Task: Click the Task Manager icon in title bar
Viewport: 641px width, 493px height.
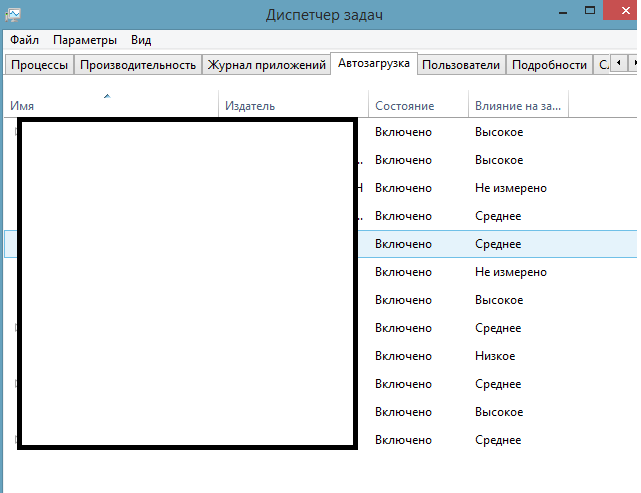Action: (13, 15)
